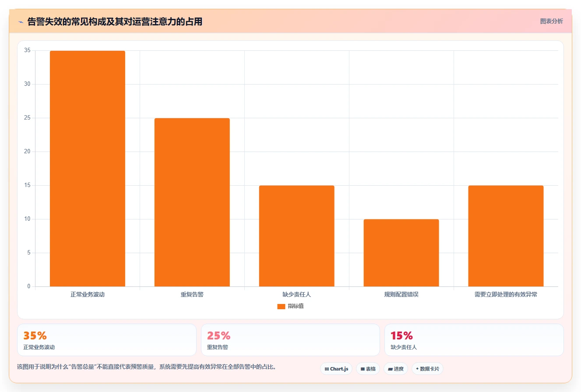Image resolution: width=581 pixels, height=392 pixels.
Task: Click the 指标值 legend label text
Action: coord(296,306)
